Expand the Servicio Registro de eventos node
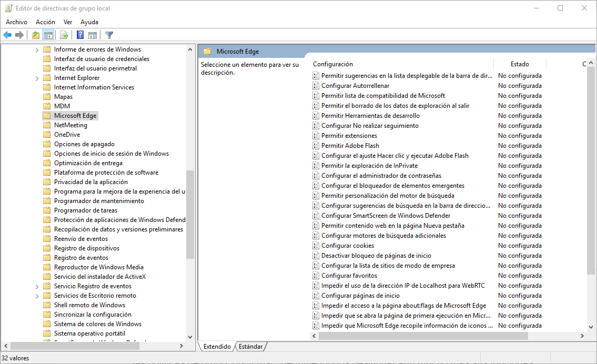The width and height of the screenshot is (597, 364). pyautogui.click(x=37, y=287)
